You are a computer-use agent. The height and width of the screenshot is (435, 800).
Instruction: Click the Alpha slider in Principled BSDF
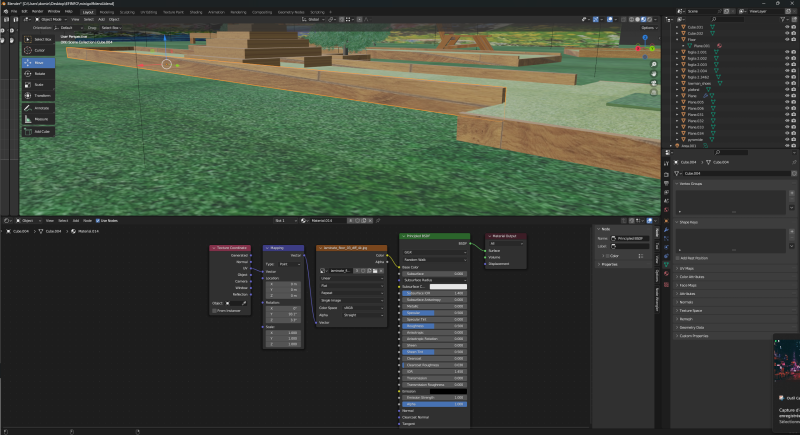click(x=435, y=404)
